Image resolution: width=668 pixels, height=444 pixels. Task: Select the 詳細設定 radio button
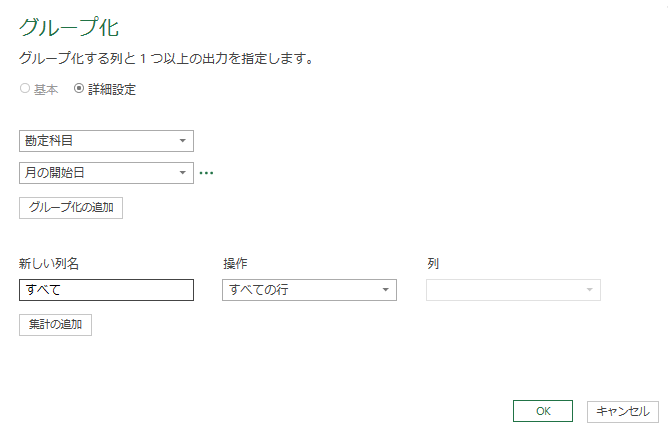(80, 89)
